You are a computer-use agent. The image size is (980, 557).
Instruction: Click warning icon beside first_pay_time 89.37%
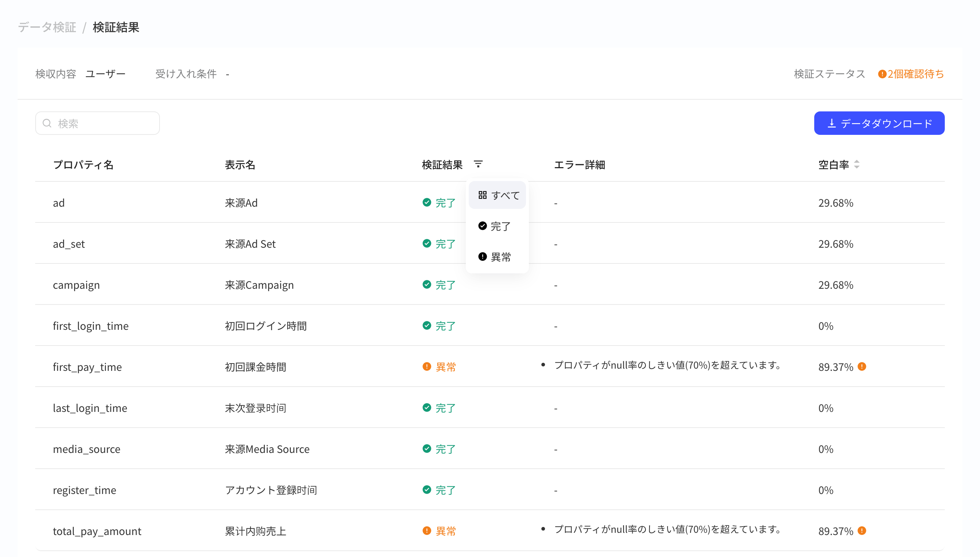(862, 366)
